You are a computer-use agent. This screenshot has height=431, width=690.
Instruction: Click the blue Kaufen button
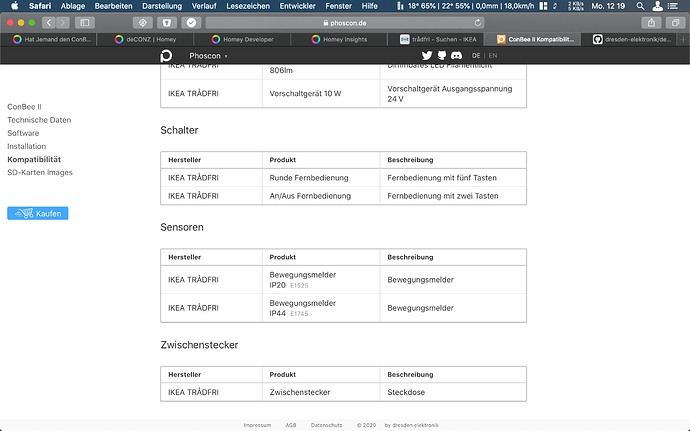tap(37, 213)
